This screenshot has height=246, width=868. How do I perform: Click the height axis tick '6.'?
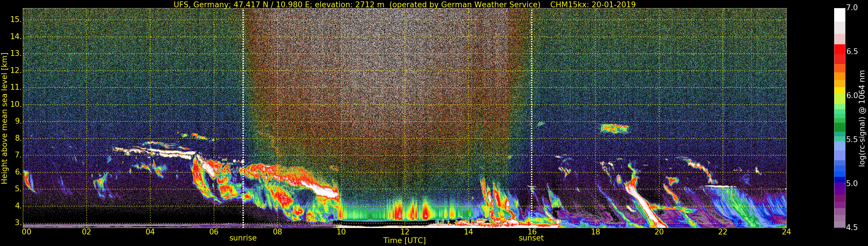[x=18, y=172]
